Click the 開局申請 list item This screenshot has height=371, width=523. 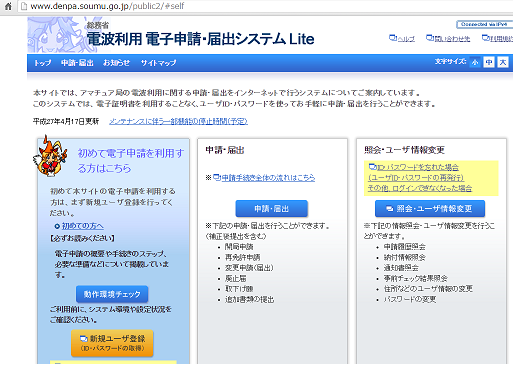click(x=239, y=247)
